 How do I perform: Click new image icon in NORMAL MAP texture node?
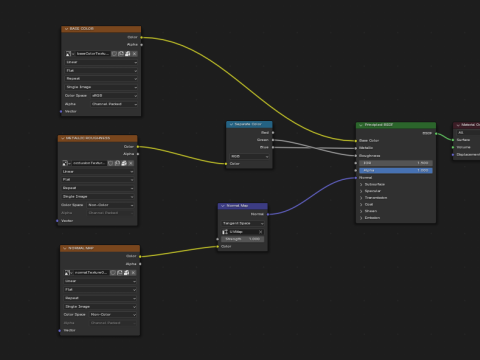[x=120, y=273]
